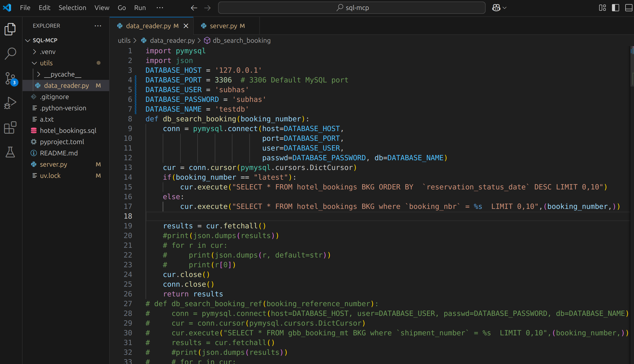Viewport: 634px width, 364px height.
Task: Click data_reader.py in the breadcrumb
Action: (172, 40)
